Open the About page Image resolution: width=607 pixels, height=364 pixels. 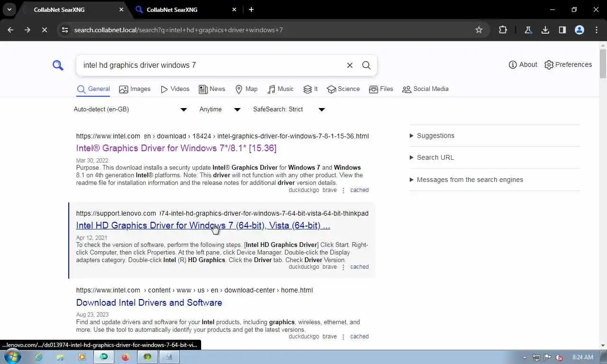[523, 64]
